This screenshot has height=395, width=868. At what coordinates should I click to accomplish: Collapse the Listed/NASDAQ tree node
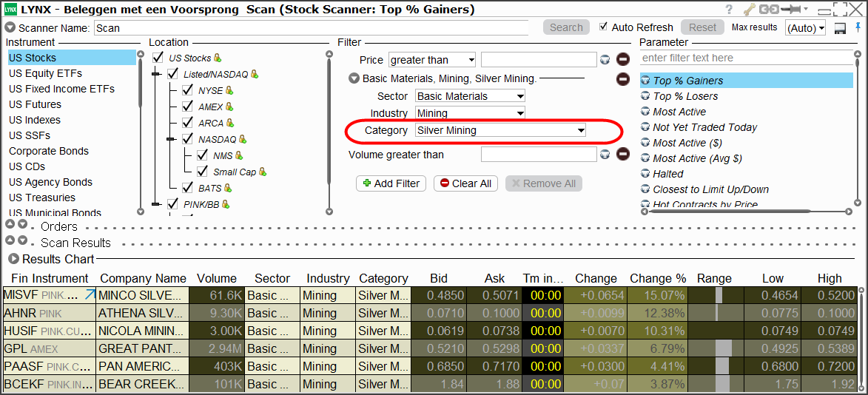pos(155,73)
